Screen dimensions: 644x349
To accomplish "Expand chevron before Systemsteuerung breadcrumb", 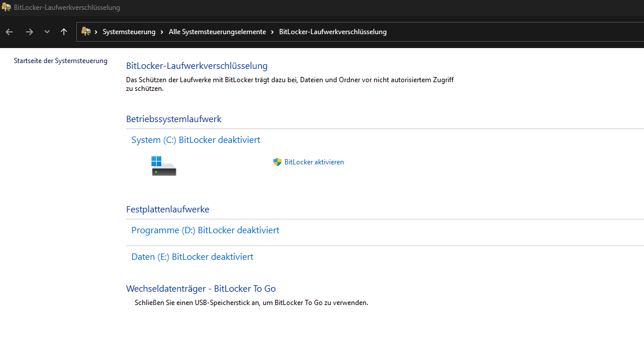I will [96, 32].
